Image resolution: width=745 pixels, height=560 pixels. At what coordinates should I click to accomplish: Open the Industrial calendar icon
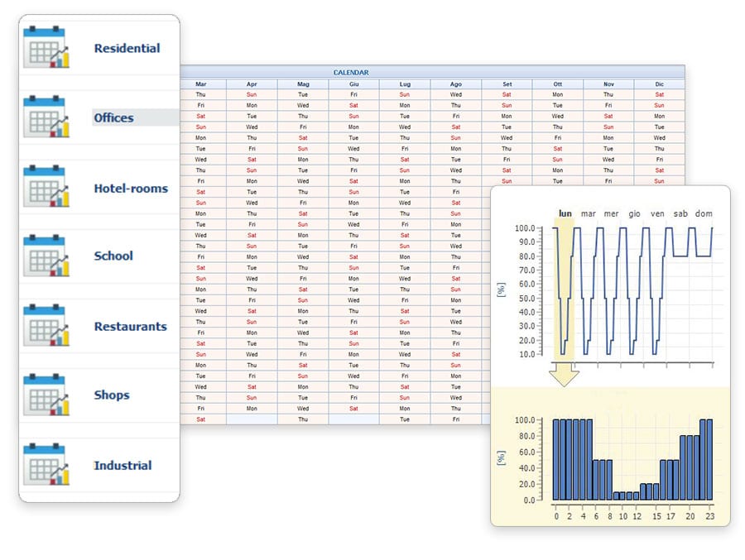pyautogui.click(x=47, y=464)
